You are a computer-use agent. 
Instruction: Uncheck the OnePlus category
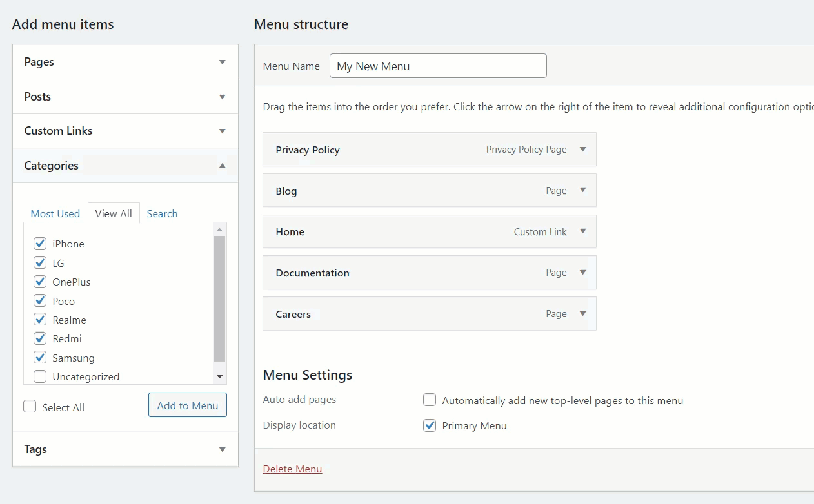(x=40, y=282)
